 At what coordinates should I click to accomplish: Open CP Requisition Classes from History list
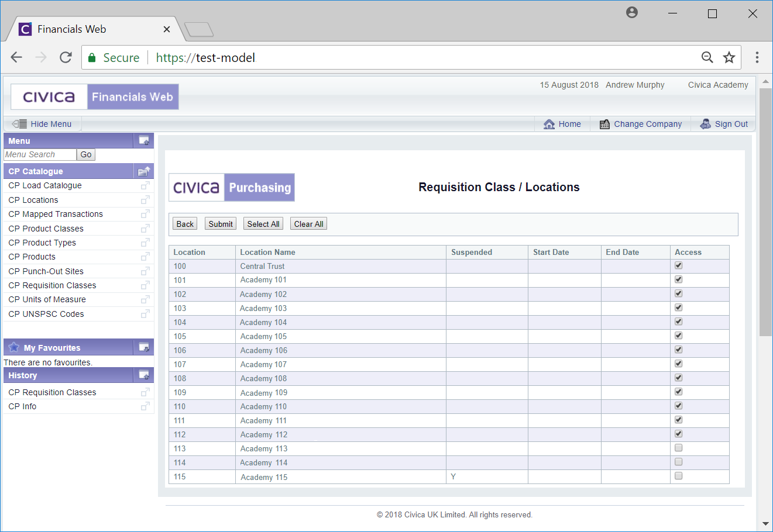point(52,392)
